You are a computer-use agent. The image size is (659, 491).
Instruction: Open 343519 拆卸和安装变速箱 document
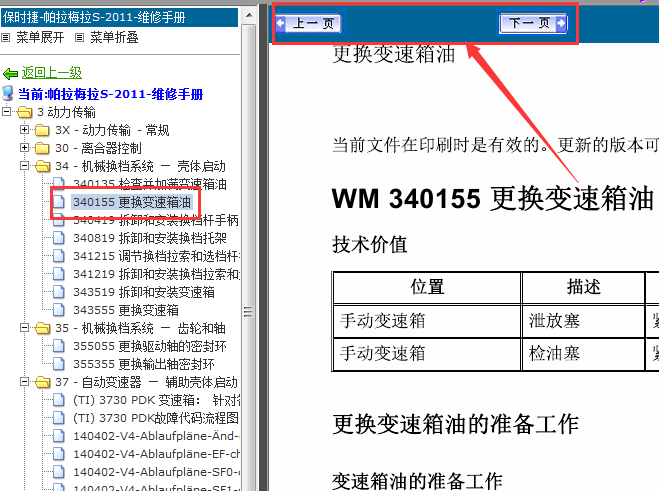pos(144,292)
